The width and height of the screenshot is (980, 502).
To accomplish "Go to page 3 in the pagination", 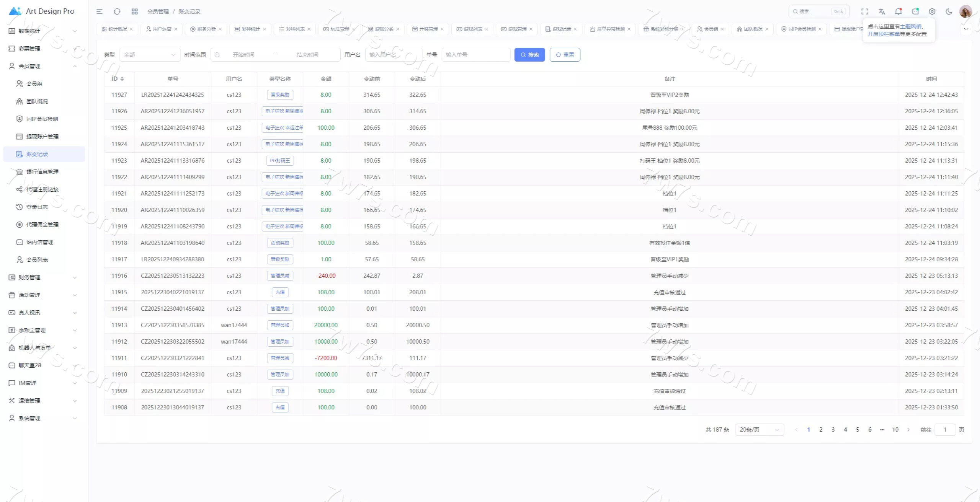I will tap(833, 430).
